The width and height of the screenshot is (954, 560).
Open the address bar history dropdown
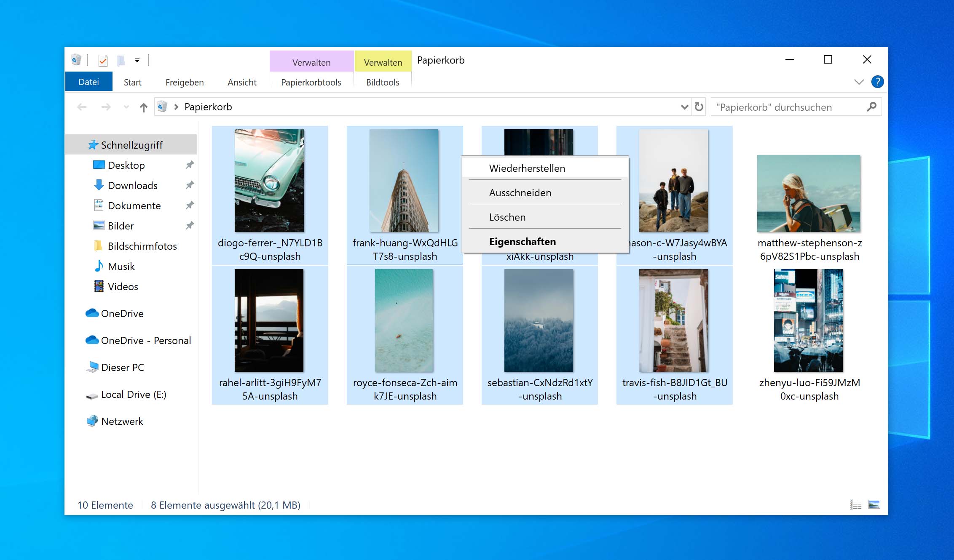click(684, 107)
